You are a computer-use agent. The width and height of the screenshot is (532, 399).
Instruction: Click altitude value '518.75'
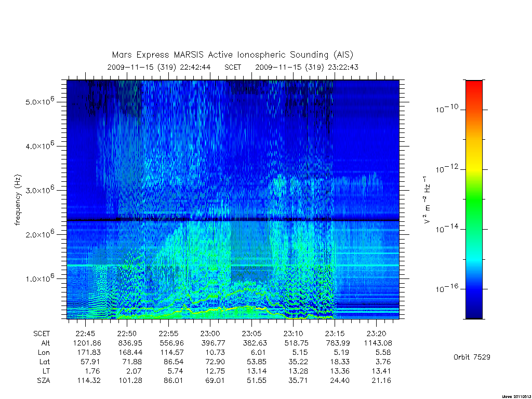pos(296,343)
